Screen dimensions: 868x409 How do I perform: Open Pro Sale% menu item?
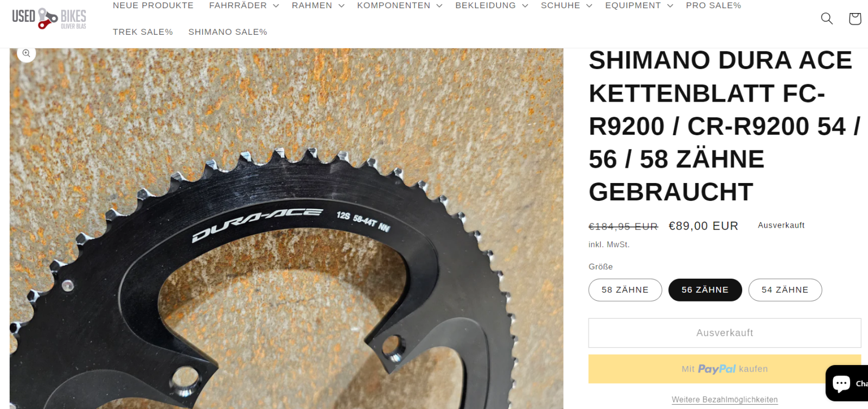[713, 5]
